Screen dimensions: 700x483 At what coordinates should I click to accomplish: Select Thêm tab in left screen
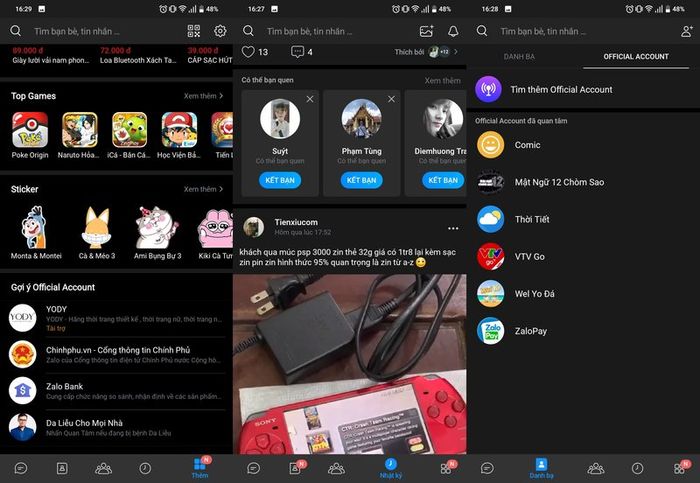point(200,468)
